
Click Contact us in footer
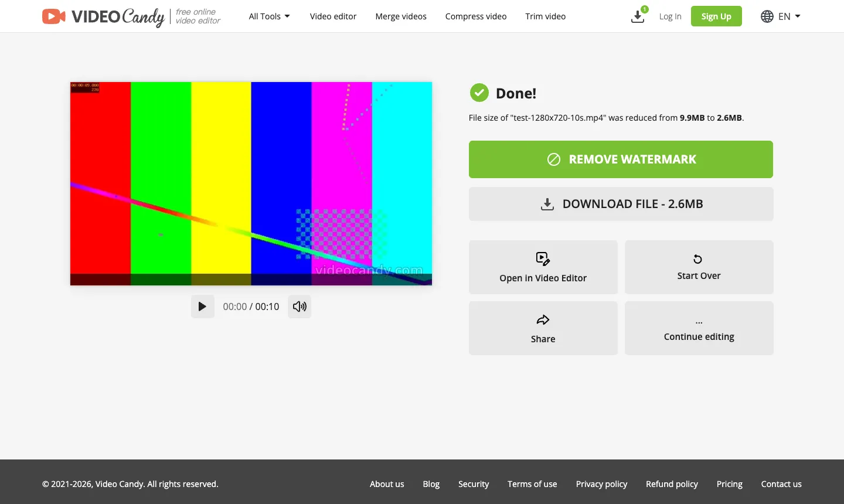click(x=781, y=484)
